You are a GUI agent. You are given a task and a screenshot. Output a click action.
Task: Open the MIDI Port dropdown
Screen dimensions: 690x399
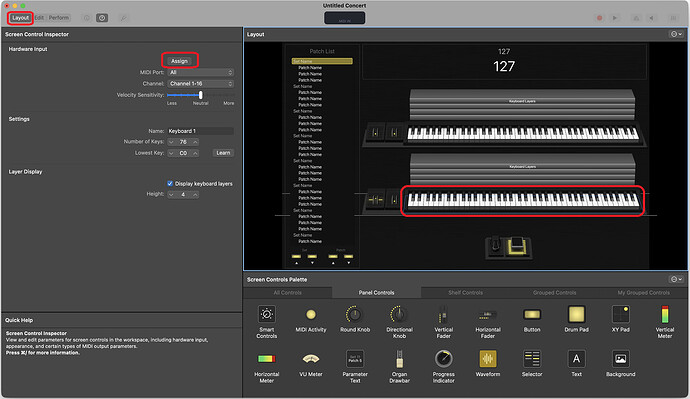point(201,72)
